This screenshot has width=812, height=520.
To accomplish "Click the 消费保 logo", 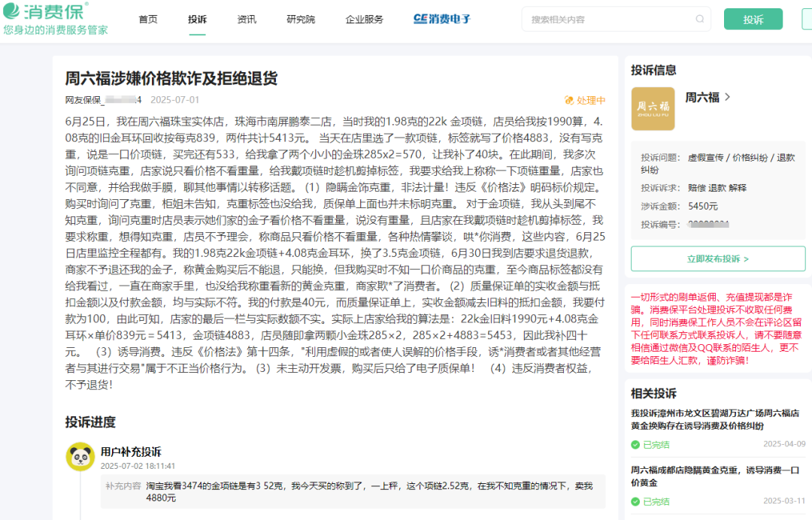I will pyautogui.click(x=46, y=11).
